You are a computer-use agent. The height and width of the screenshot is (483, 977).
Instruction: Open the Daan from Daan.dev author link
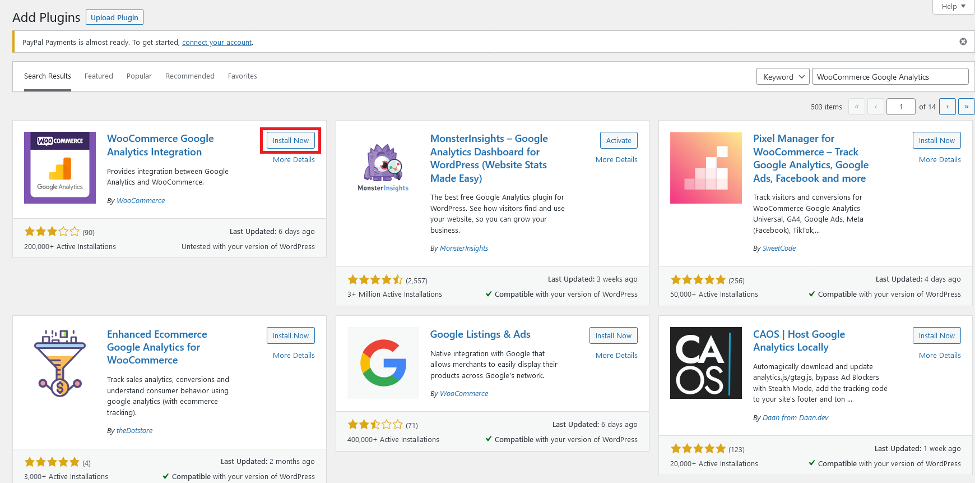click(x=798, y=417)
